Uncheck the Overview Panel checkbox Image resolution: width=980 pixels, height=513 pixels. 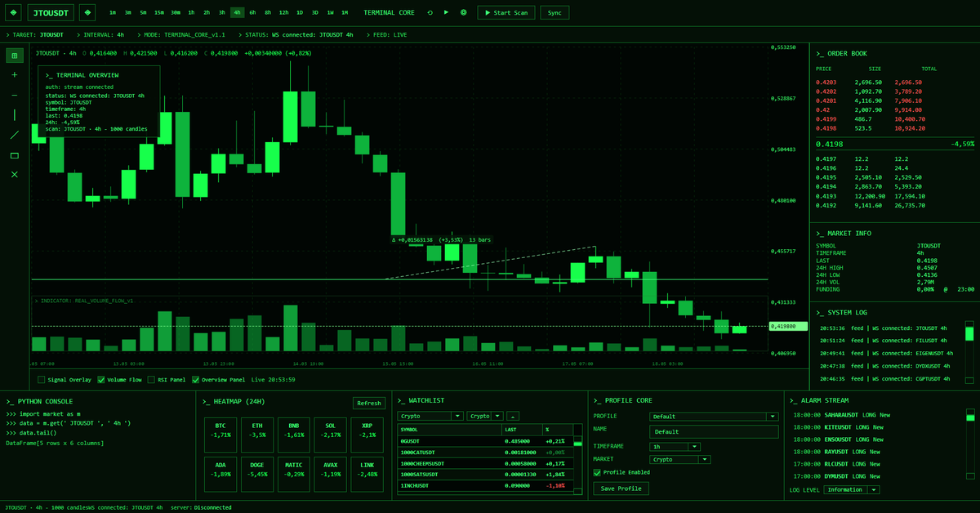194,380
